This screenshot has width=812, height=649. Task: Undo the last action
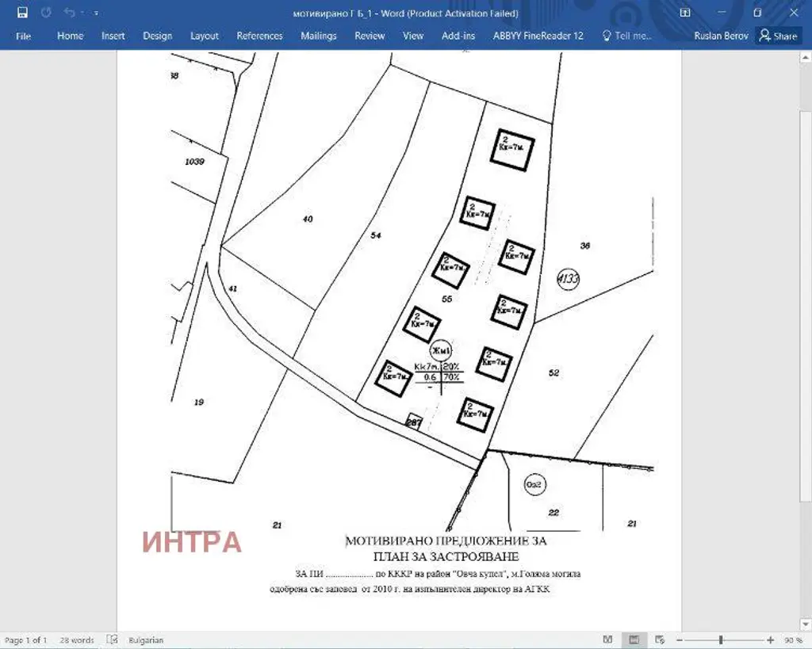[69, 13]
